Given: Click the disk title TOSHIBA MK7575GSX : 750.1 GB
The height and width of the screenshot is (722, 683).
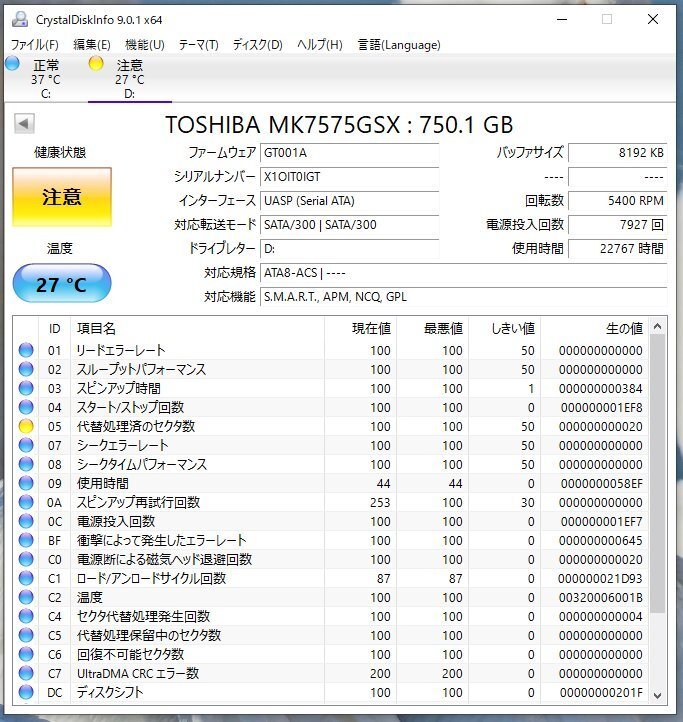Looking at the screenshot, I should 339,124.
